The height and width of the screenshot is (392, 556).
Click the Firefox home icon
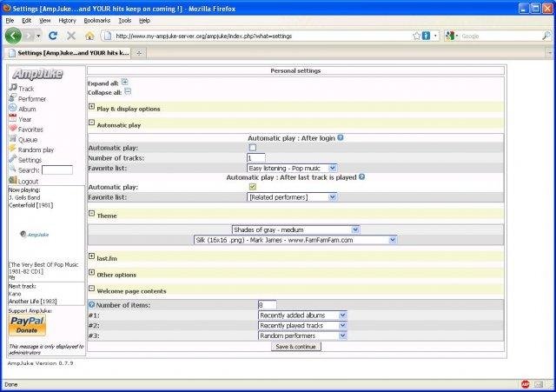(x=89, y=36)
